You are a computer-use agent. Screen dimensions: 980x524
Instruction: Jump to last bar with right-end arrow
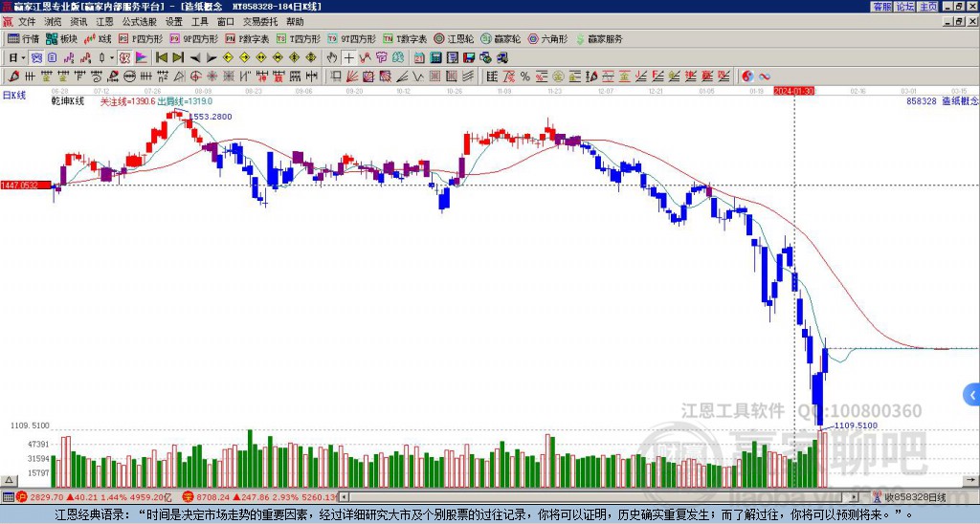click(x=178, y=57)
